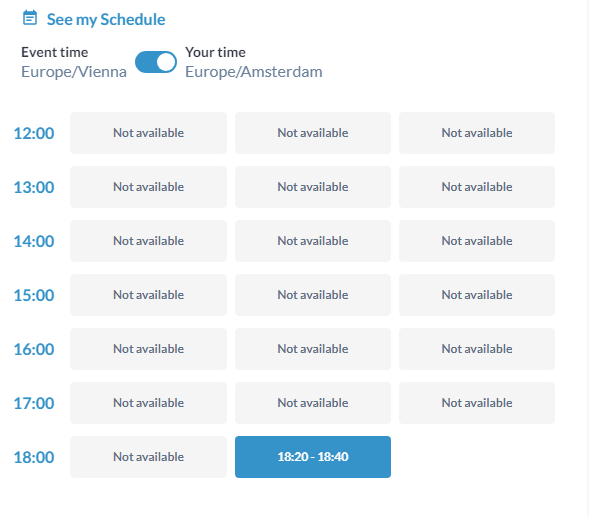Click the last Not available slot at 17:00

tap(477, 403)
